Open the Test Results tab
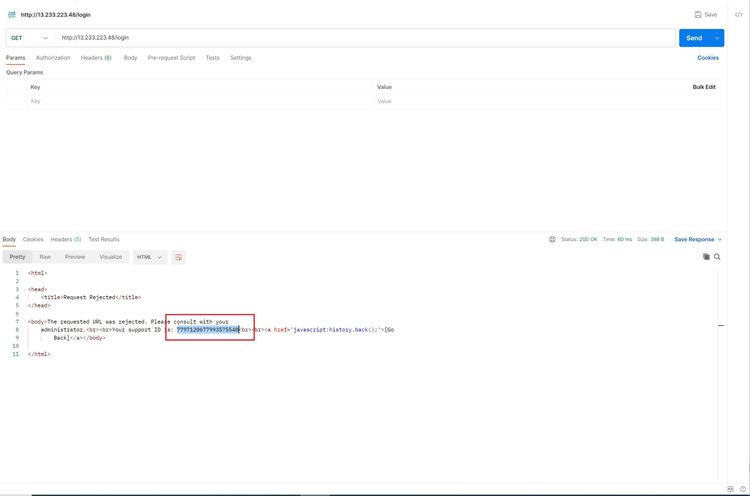The height and width of the screenshot is (496, 750). click(x=104, y=240)
